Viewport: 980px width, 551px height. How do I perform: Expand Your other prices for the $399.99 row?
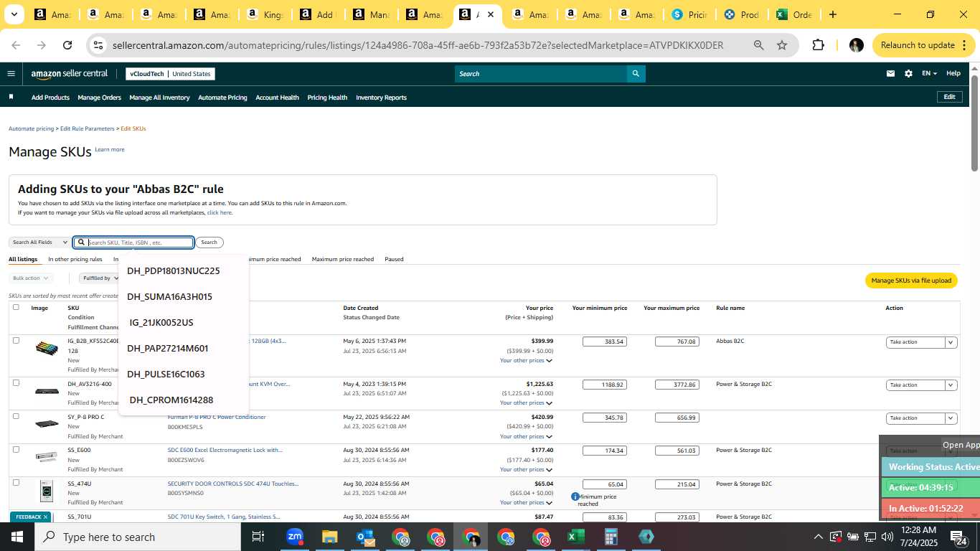[526, 360]
